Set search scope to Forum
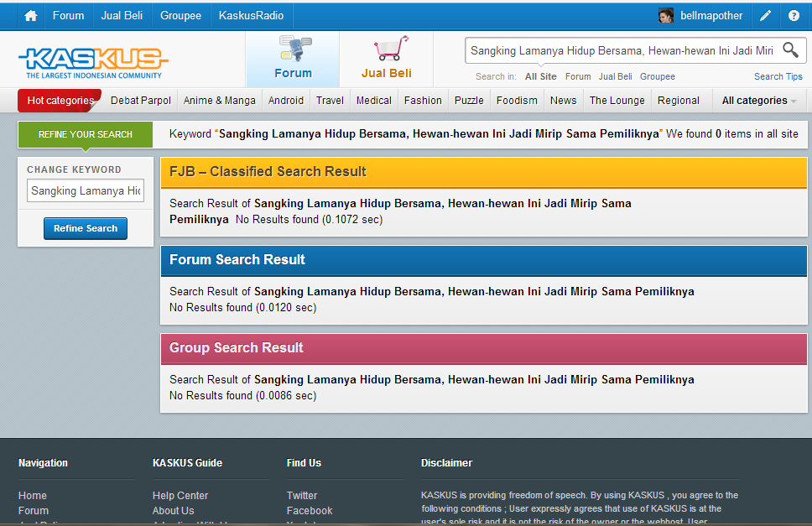 point(578,76)
